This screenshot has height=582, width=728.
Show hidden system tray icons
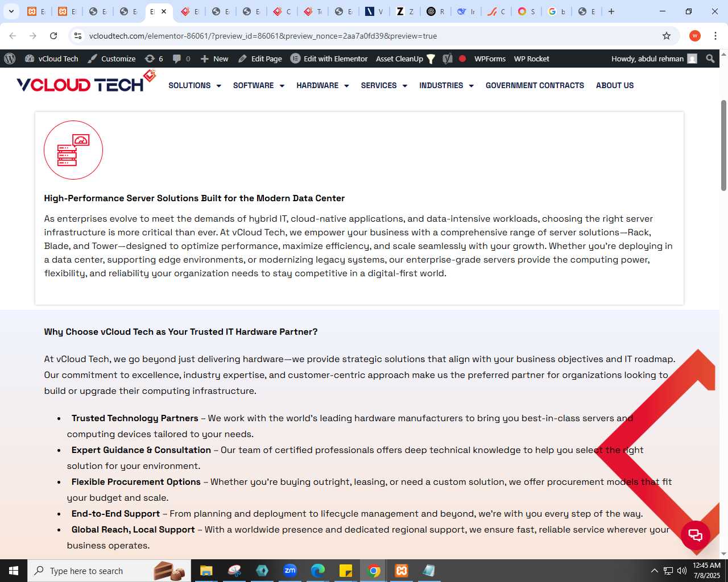point(654,571)
